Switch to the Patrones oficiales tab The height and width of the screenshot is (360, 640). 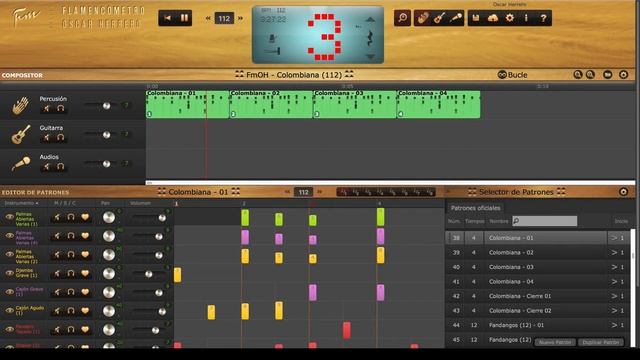tap(475, 208)
